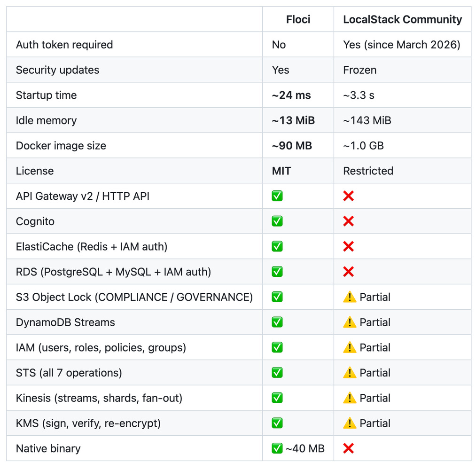Viewport: 476px width, 470px height.
Task: Click 'Partial' text in the S3 Object Lock row
Action: pos(375,297)
